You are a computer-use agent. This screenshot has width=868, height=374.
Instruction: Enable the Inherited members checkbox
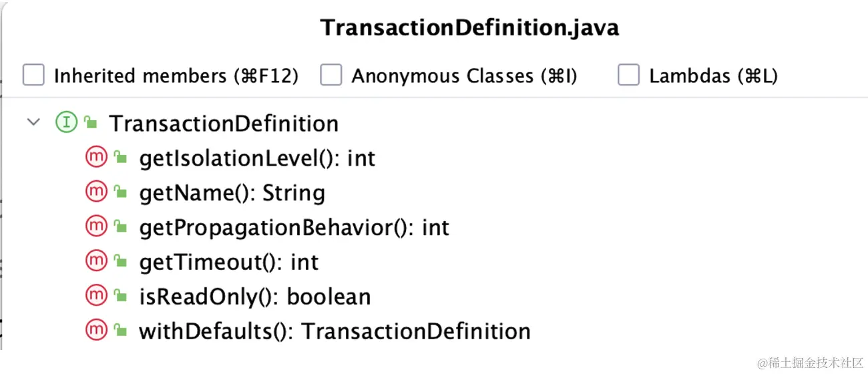tap(33, 75)
